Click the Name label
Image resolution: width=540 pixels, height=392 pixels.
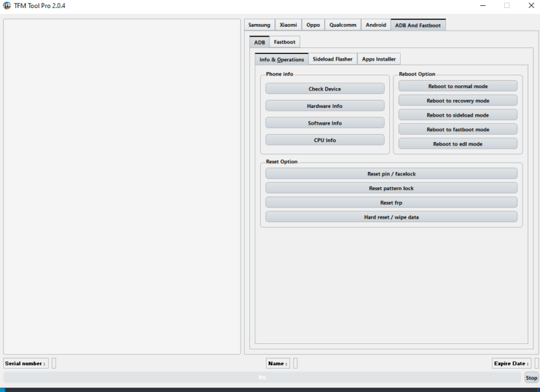click(277, 363)
